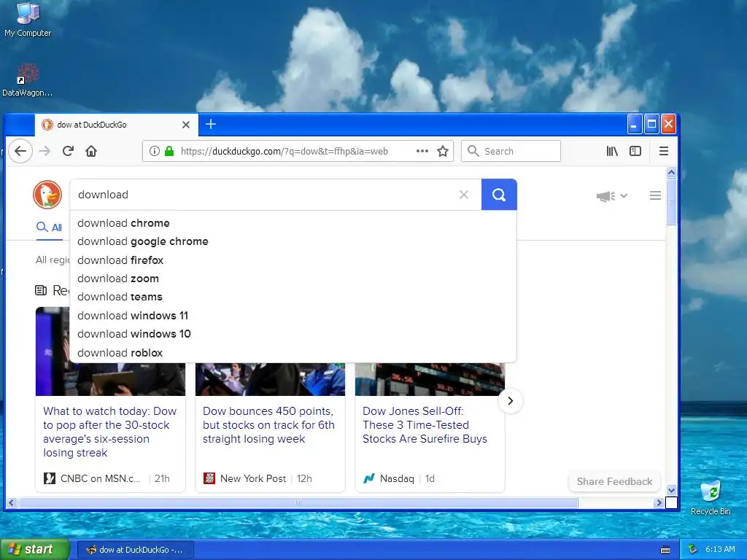Click the Share Feedback button

pyautogui.click(x=614, y=481)
